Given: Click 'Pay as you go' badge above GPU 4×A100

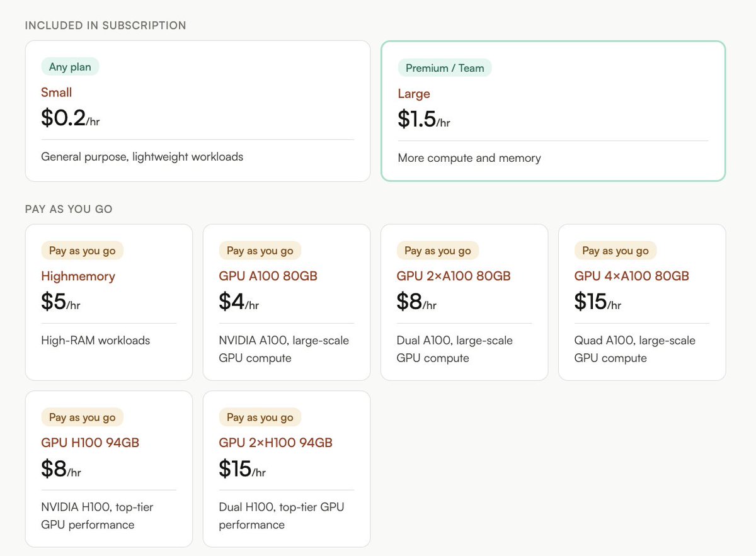Looking at the screenshot, I should click(x=616, y=251).
